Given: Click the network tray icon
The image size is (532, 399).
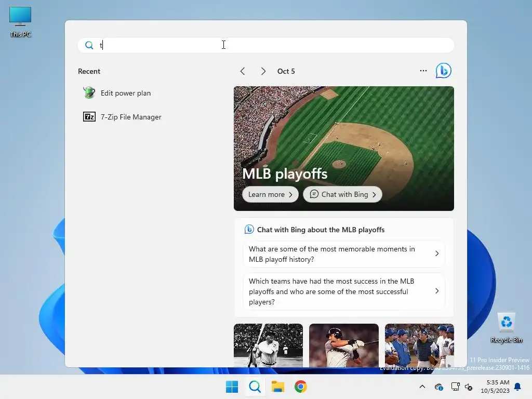Looking at the screenshot, I should 455,387.
